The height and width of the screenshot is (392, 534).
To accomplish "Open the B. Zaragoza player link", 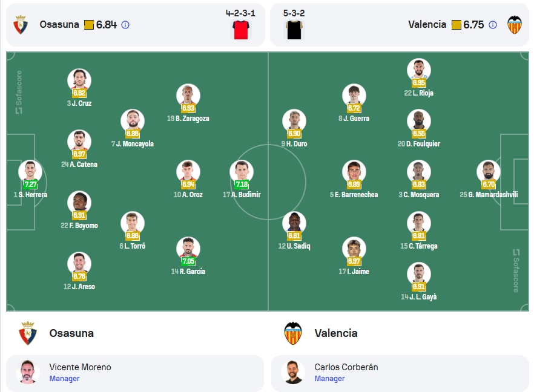I will click(x=188, y=119).
